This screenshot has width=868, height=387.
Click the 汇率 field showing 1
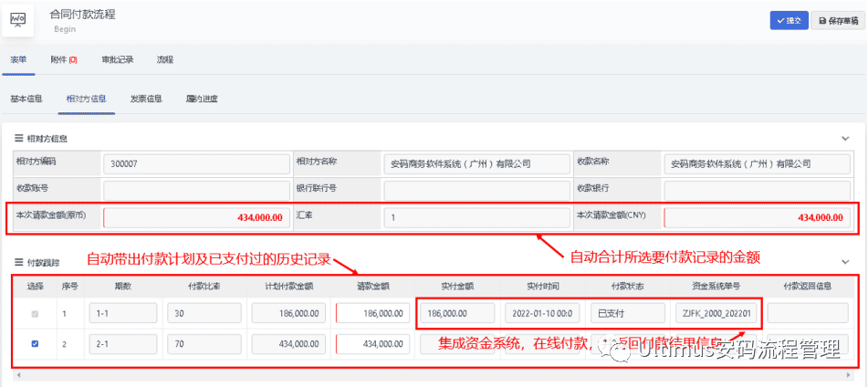[x=476, y=217]
